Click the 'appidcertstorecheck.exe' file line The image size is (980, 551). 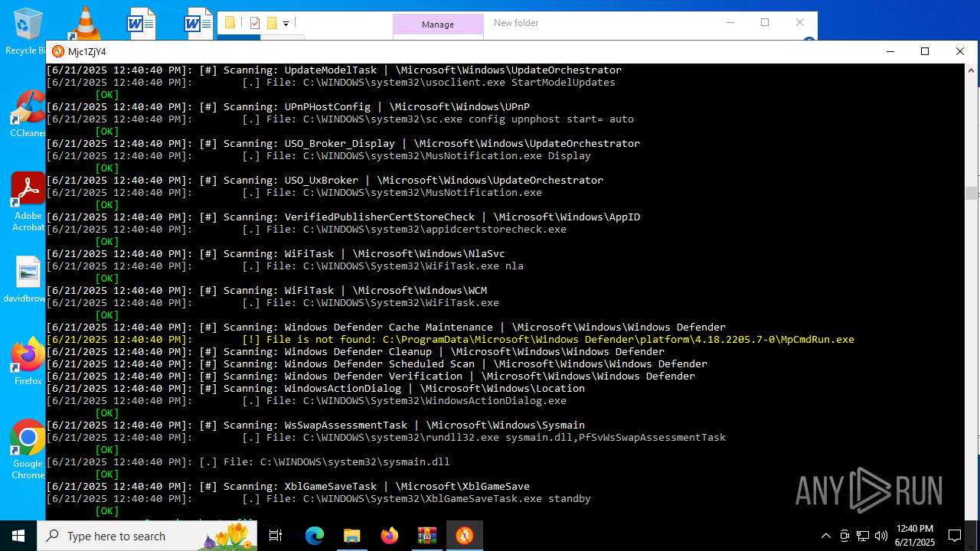306,229
